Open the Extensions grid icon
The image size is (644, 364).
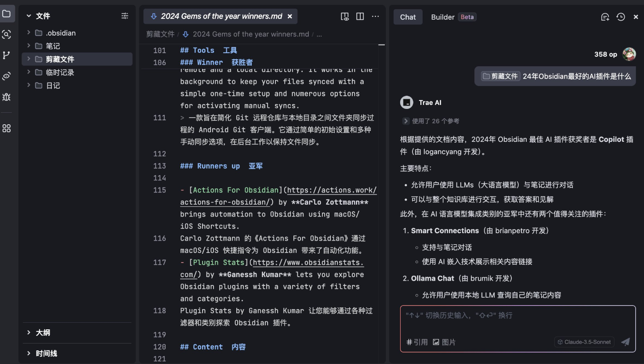[x=7, y=128]
